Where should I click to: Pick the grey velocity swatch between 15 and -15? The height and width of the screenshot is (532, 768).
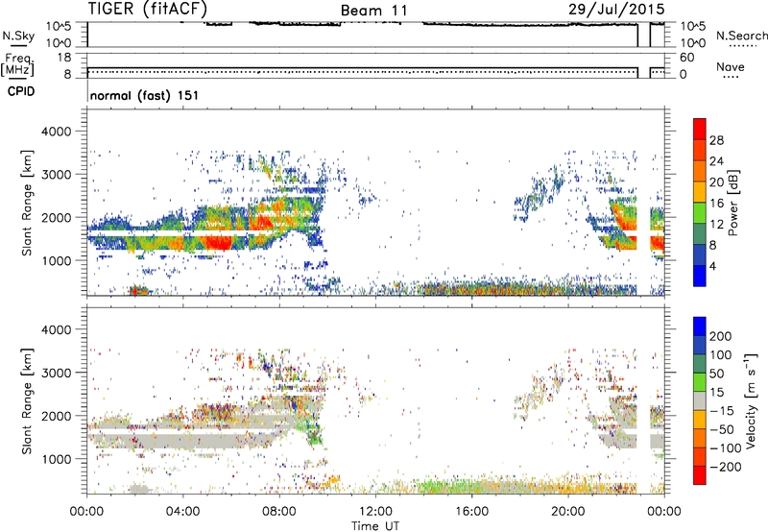click(x=700, y=400)
